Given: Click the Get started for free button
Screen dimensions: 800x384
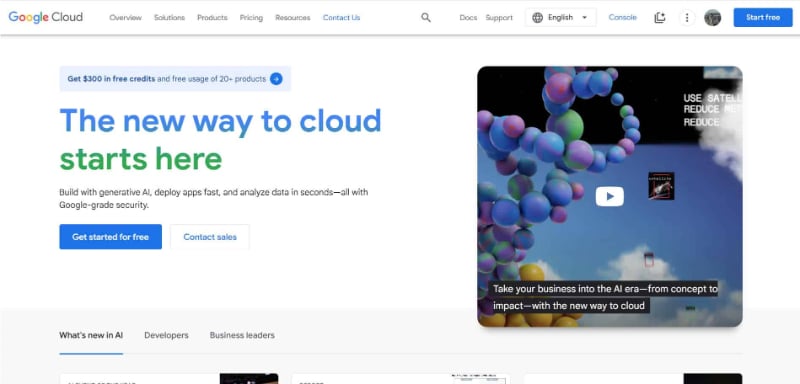Looking at the screenshot, I should tap(110, 237).
